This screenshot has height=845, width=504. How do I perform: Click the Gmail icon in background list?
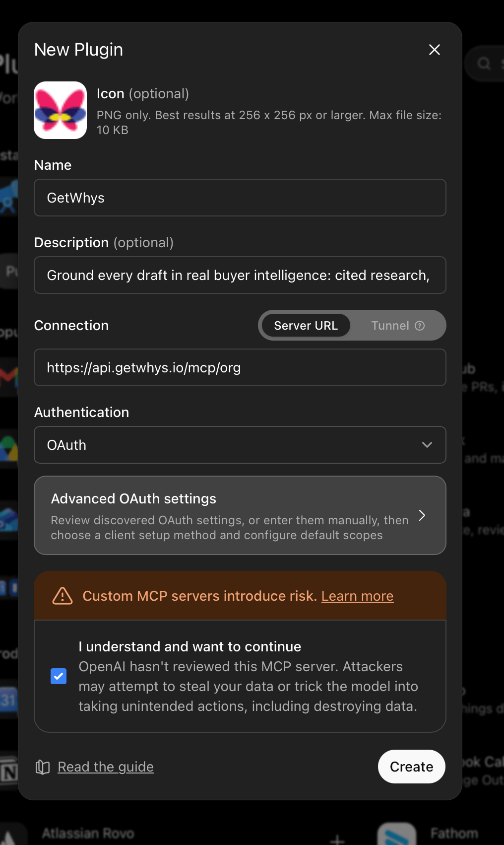9,377
